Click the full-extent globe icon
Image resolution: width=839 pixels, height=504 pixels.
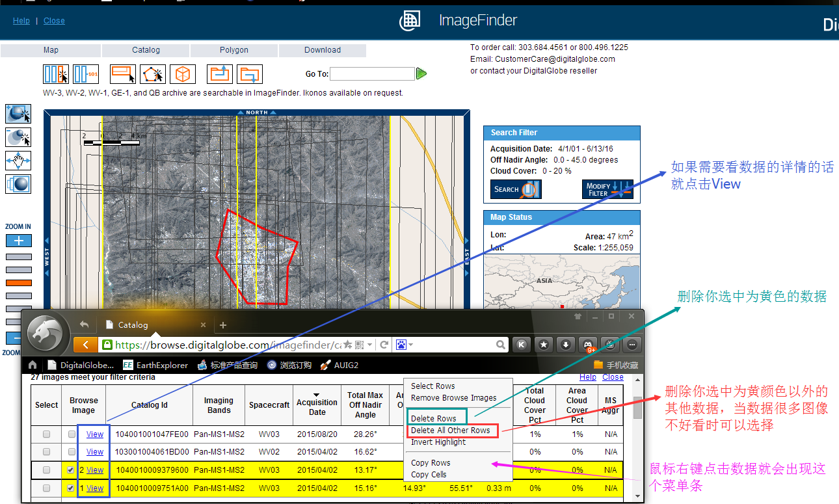coord(18,184)
